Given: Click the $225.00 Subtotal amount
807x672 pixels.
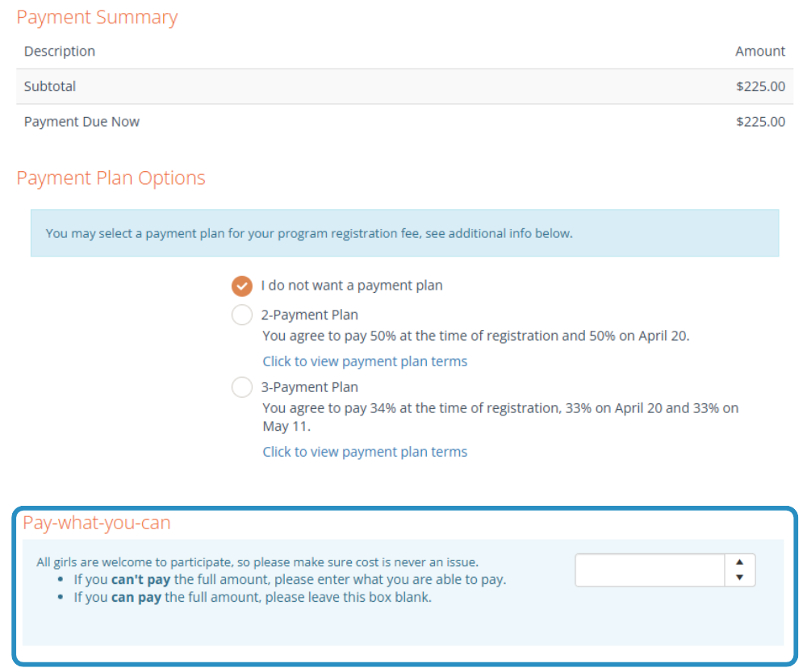Looking at the screenshot, I should (760, 86).
